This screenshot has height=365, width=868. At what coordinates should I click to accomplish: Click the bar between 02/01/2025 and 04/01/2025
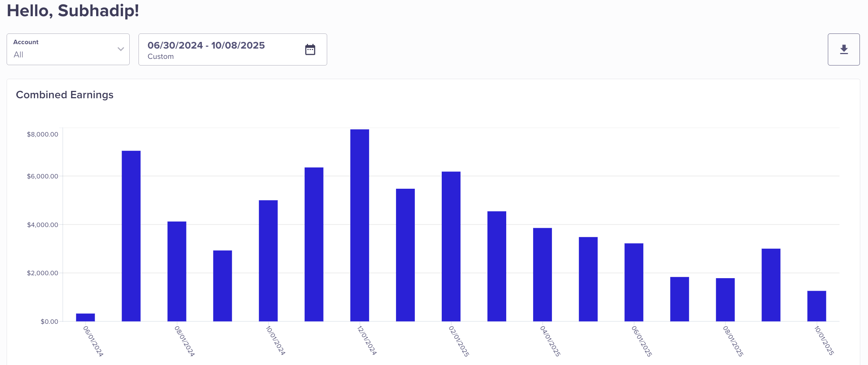tap(497, 266)
